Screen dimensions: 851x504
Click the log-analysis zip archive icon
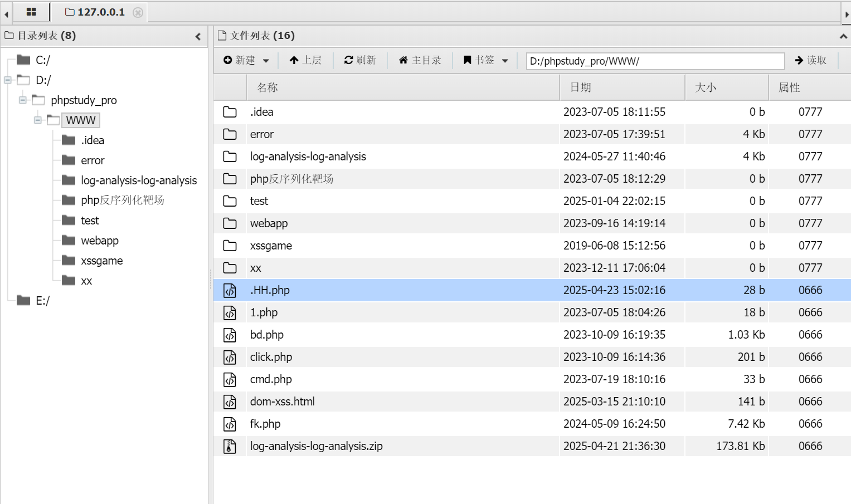(x=230, y=446)
